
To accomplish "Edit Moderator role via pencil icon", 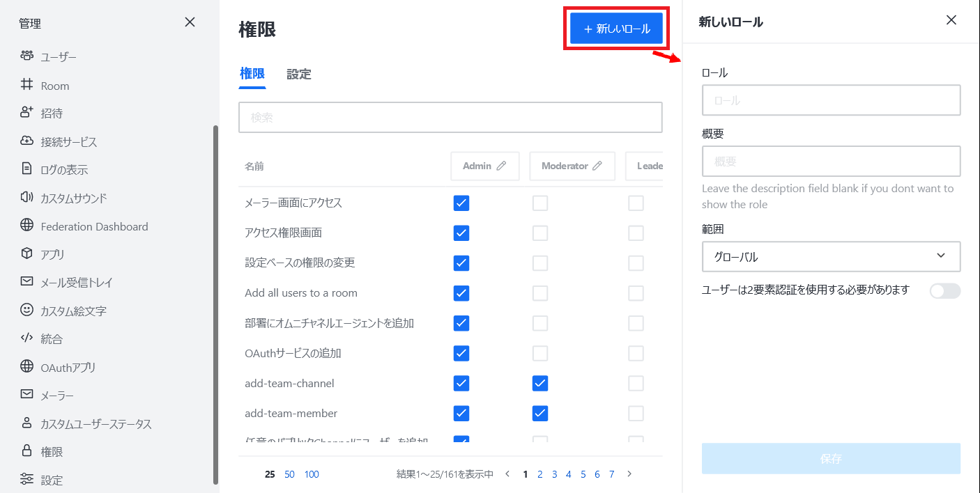I will click(597, 166).
